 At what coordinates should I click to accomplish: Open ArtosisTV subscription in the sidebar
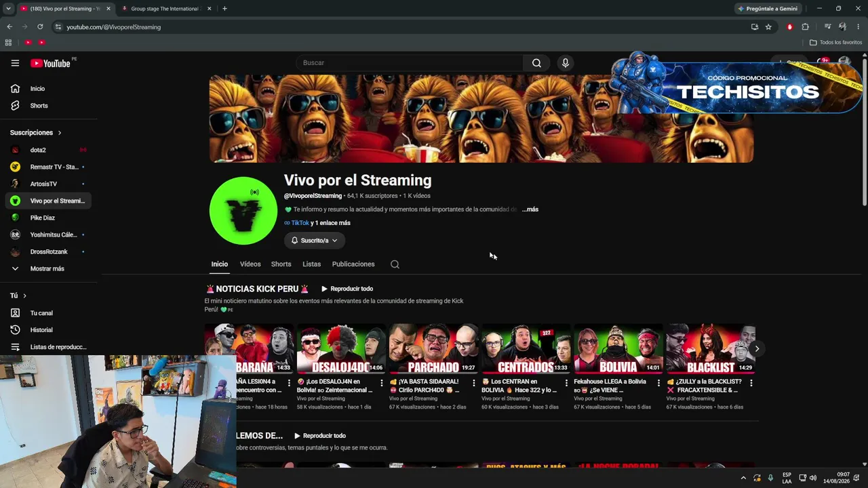coord(49,184)
